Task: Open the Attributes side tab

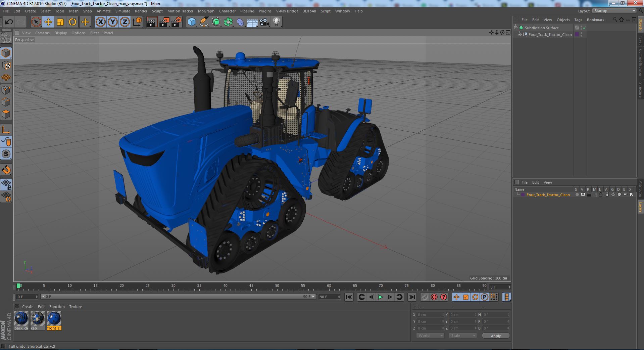Action: point(640,189)
